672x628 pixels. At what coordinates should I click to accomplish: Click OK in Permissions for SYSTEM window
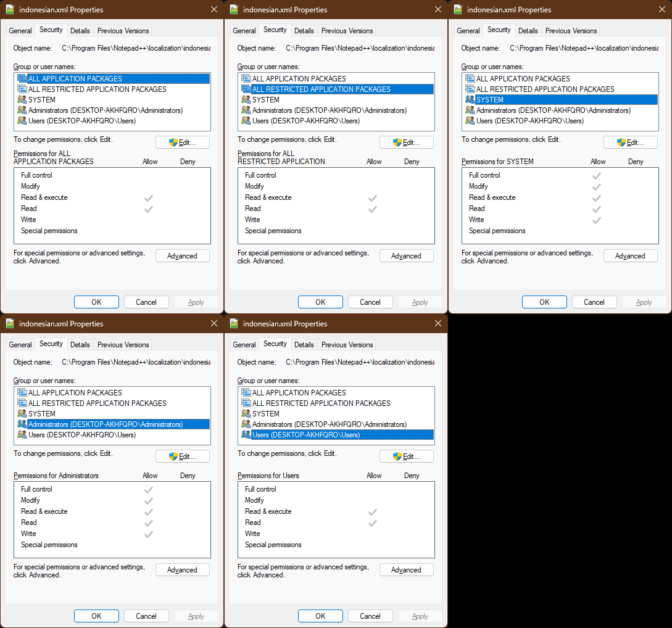point(544,302)
